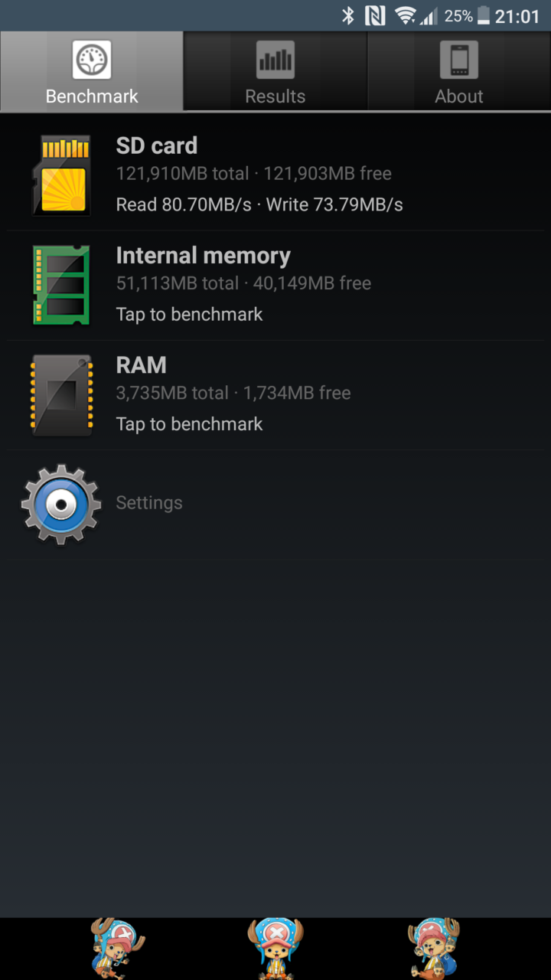Tap the battery indicator in status bar
The width and height of the screenshot is (551, 980).
[x=483, y=15]
